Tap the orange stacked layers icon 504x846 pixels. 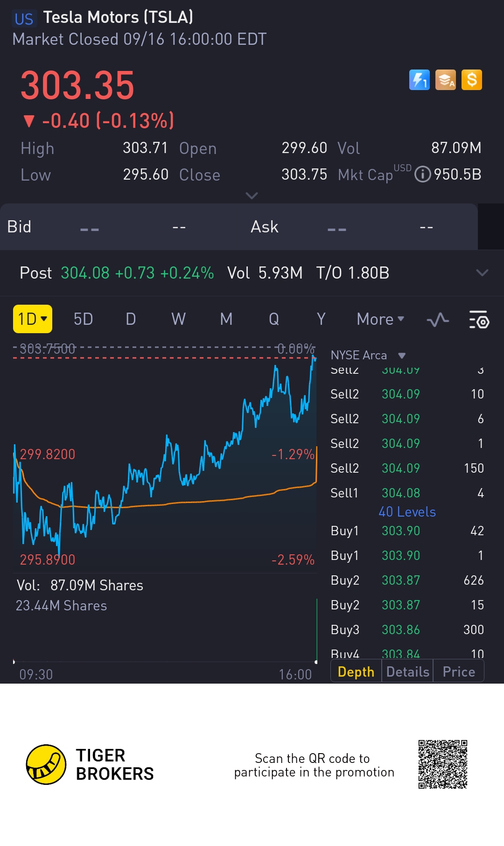[445, 80]
